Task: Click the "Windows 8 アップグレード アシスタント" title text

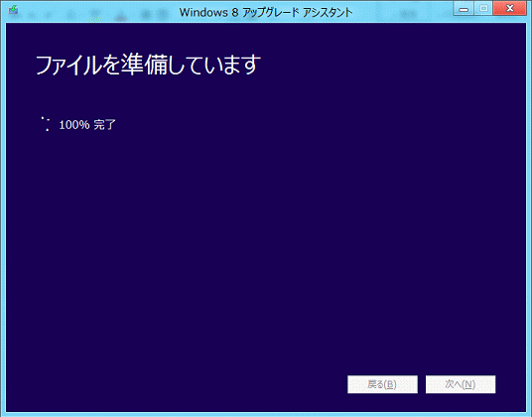Action: point(266,13)
